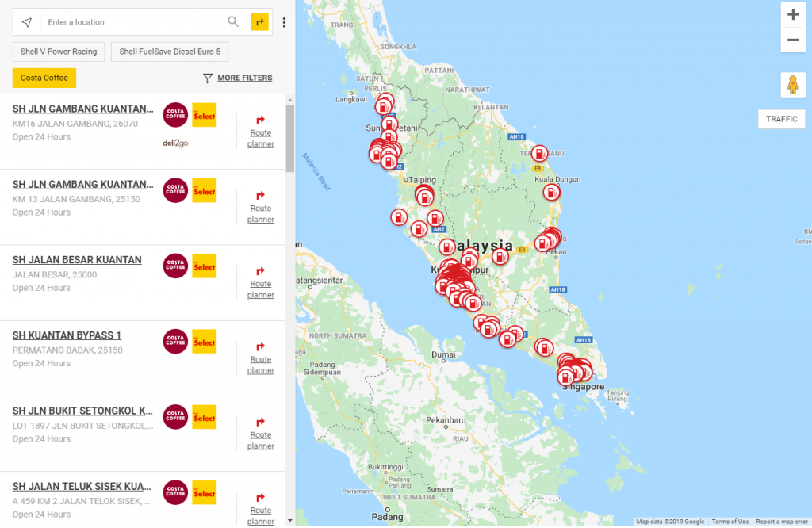Click the station marker near Kuala Dungun
812x528 pixels.
click(552, 193)
